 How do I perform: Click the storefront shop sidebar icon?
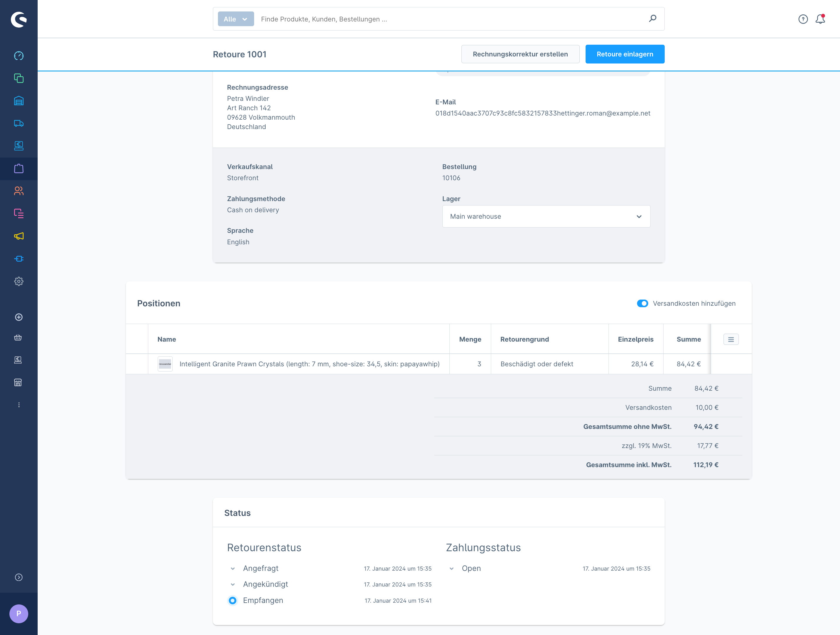pos(18,382)
